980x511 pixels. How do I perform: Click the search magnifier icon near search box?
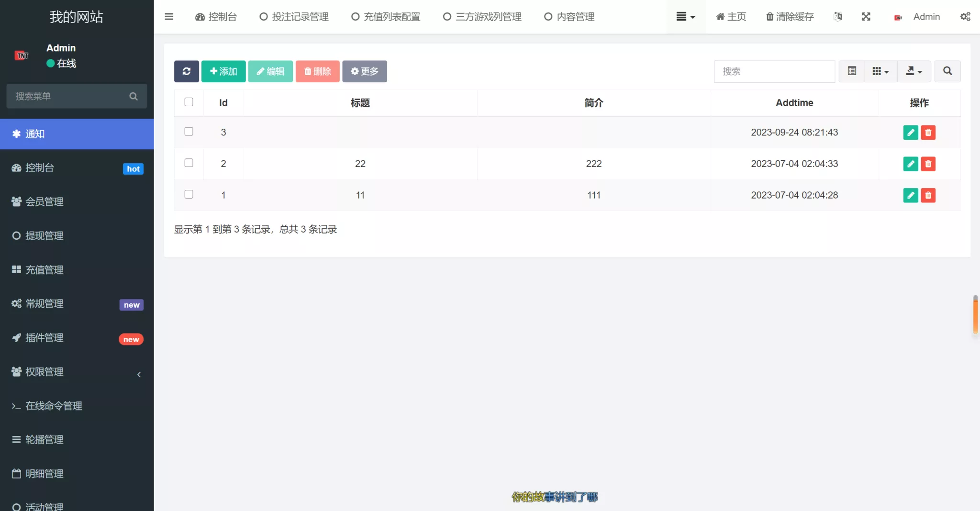point(947,71)
